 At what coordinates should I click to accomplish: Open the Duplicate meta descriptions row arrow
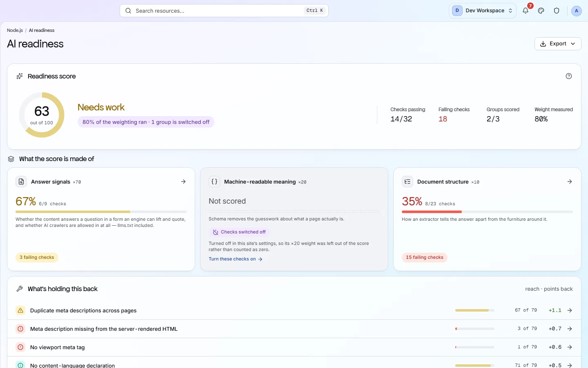[570, 310]
